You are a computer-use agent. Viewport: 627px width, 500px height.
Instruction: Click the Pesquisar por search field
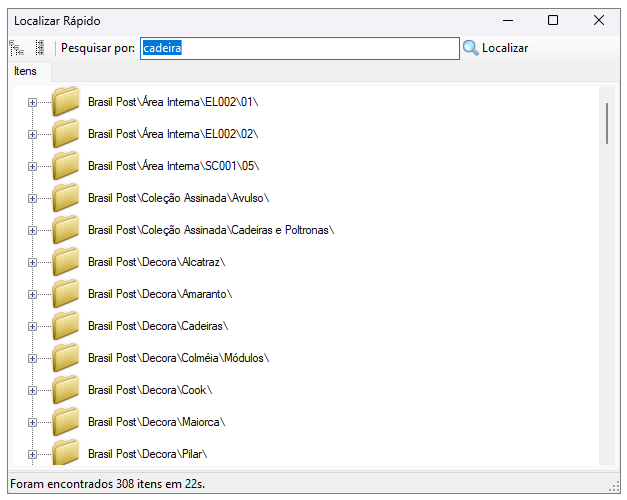(300, 48)
